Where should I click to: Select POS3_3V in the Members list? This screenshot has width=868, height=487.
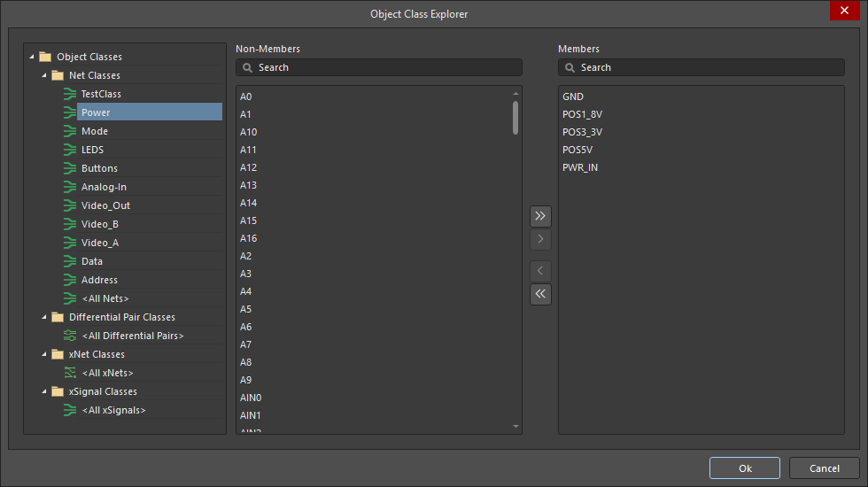[582, 132]
